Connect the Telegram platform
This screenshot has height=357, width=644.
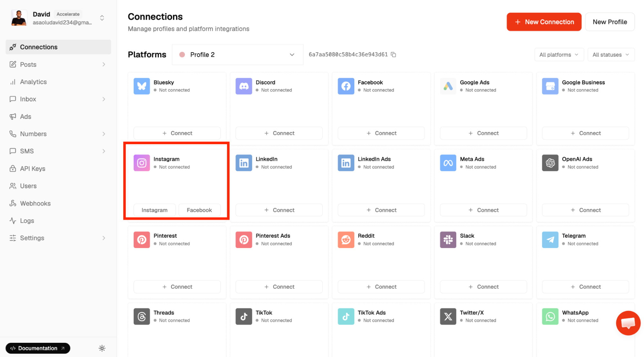click(585, 287)
